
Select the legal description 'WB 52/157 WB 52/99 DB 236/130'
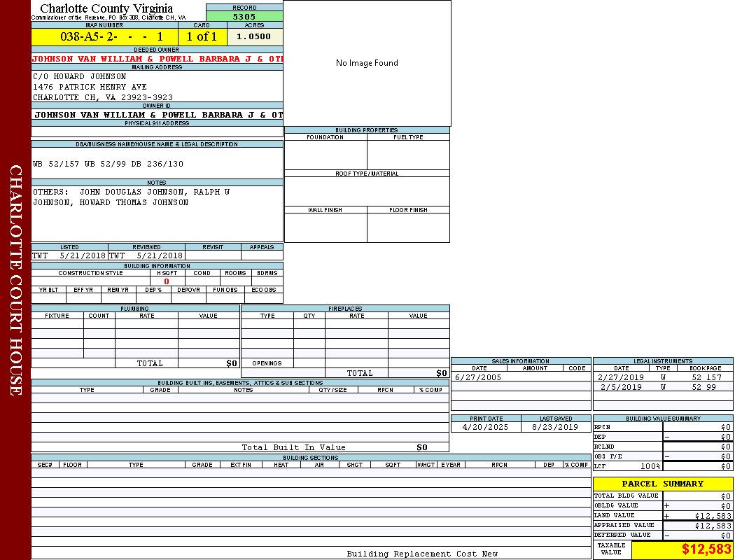pos(108,164)
